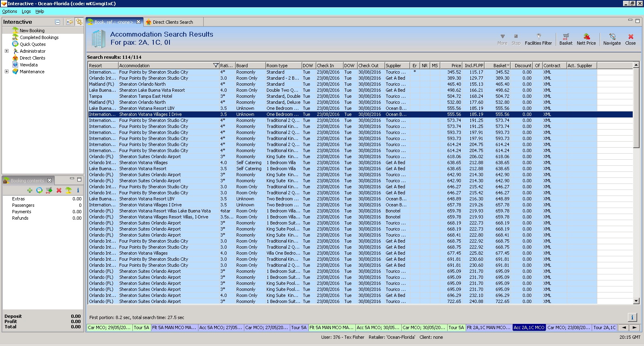Viewport: 644px width, 346px height.
Task: Click the vertical scrollbar down arrow
Action: pos(636,301)
